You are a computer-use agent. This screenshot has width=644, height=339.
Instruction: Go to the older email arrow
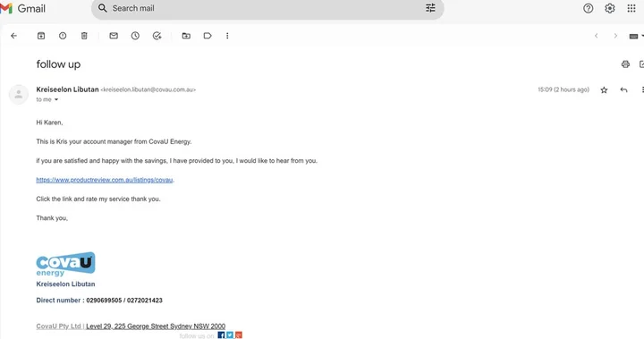click(615, 36)
